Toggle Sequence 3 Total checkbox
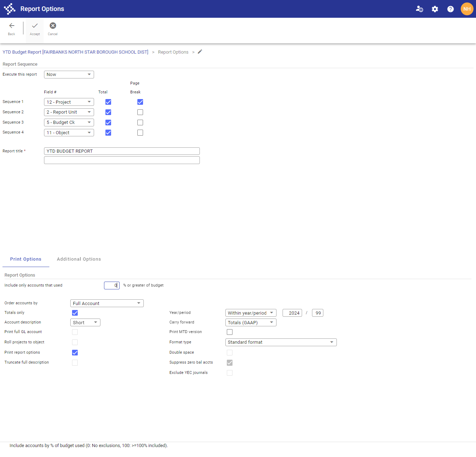 pos(108,123)
